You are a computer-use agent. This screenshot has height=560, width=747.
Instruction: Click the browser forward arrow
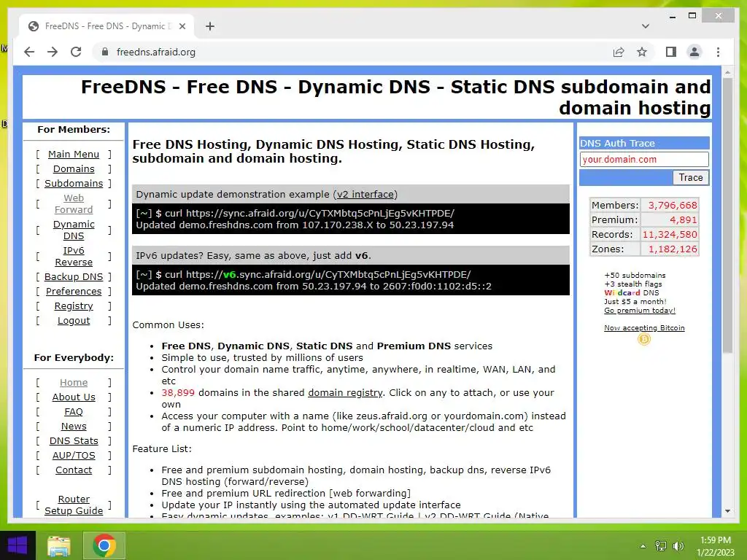(53, 52)
